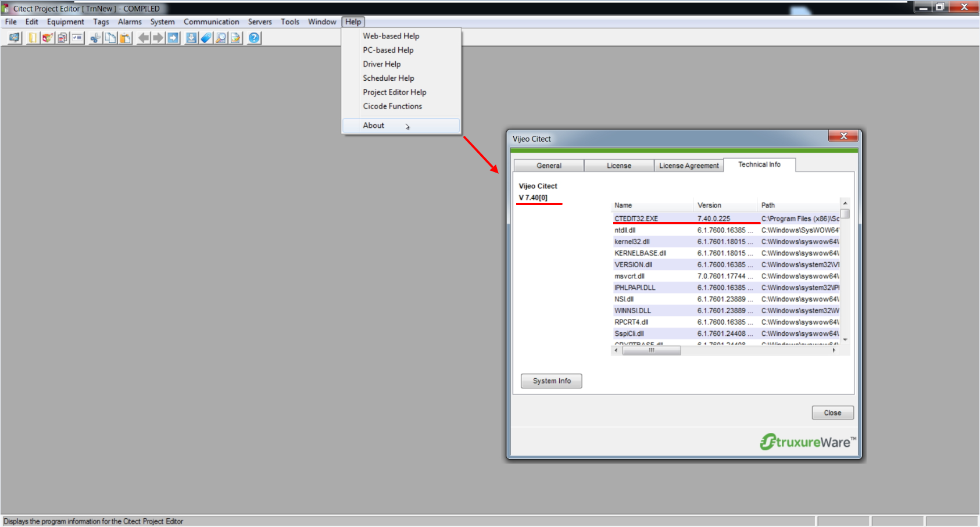The width and height of the screenshot is (980, 527).
Task: Select the kernel32.dll row
Action: 726,242
